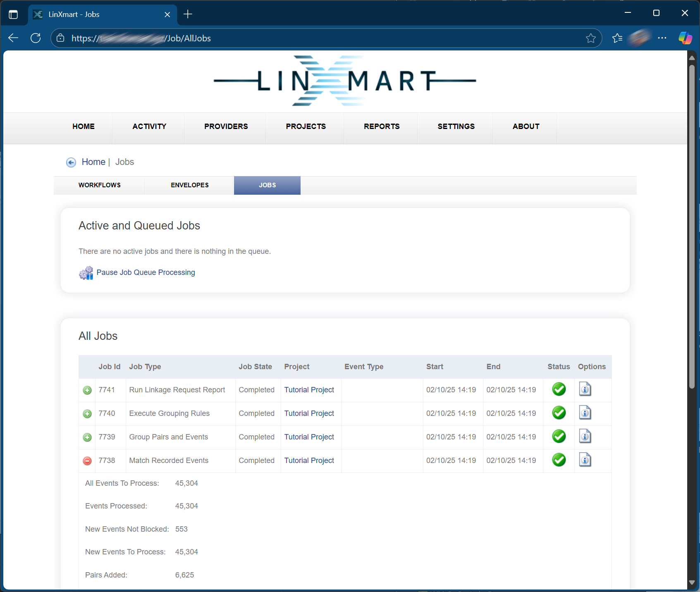Screen dimensions: 700x592
Task: Switch to the Workflows tab
Action: (100, 185)
